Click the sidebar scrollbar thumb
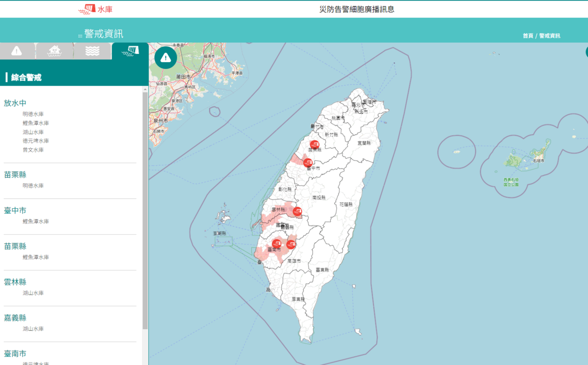The width and height of the screenshot is (588, 365). pos(145,211)
